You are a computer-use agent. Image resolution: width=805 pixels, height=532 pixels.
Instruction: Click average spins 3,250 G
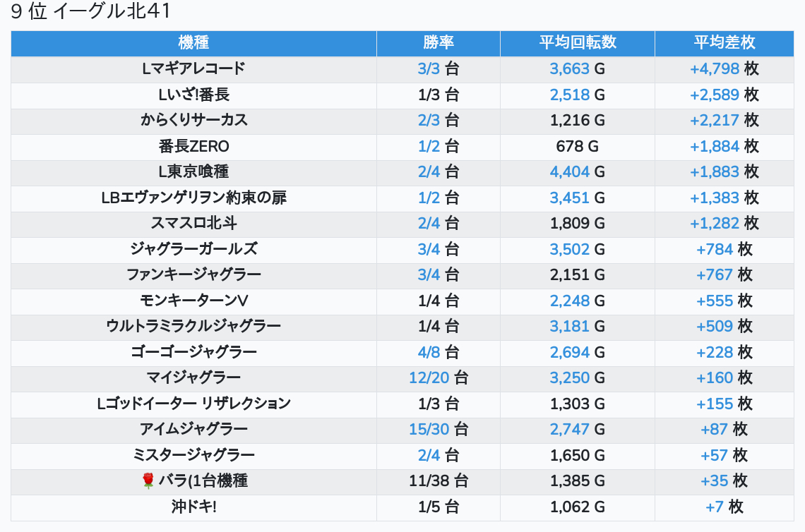click(578, 377)
